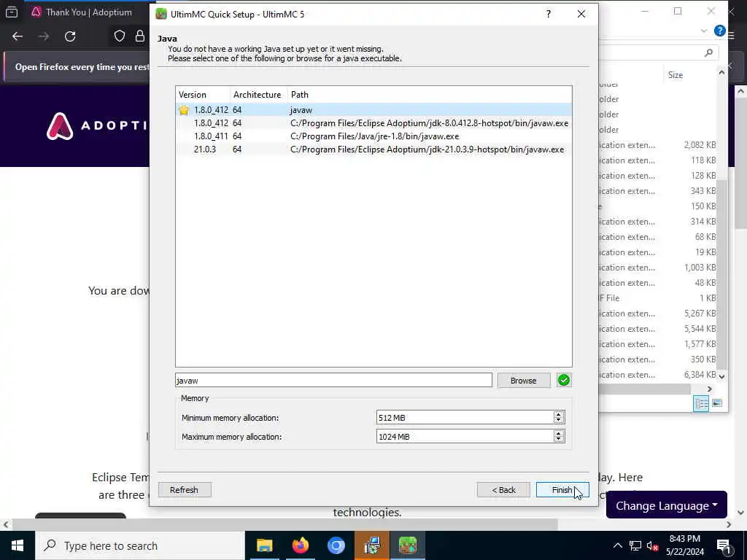Sort by the Path column header
The width and height of the screenshot is (747, 560).
point(429,94)
